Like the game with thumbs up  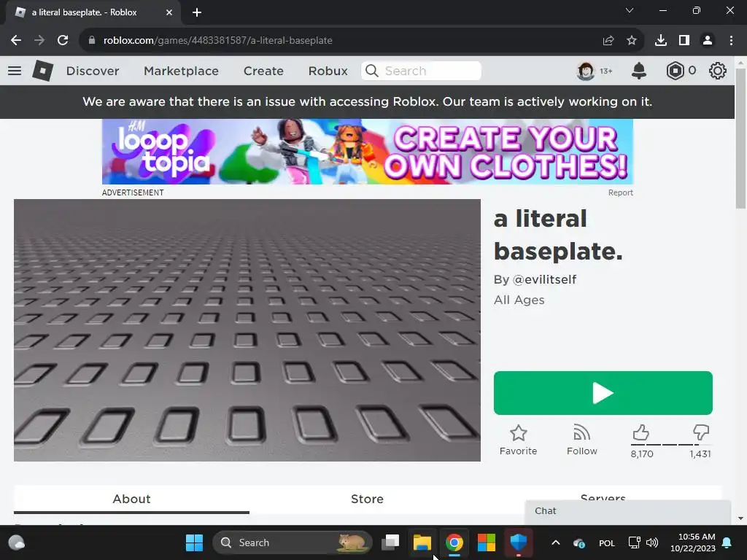tap(640, 433)
